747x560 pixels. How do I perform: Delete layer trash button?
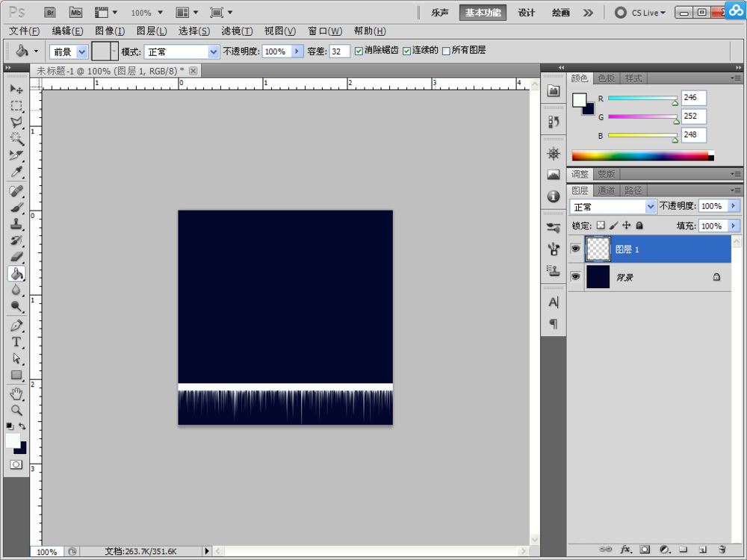(722, 549)
